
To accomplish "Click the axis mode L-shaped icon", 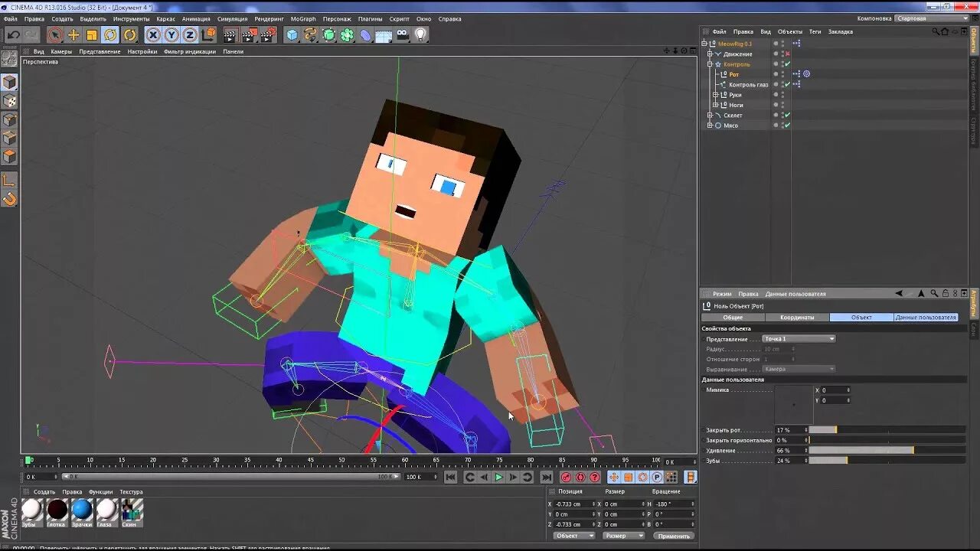I will [x=9, y=181].
